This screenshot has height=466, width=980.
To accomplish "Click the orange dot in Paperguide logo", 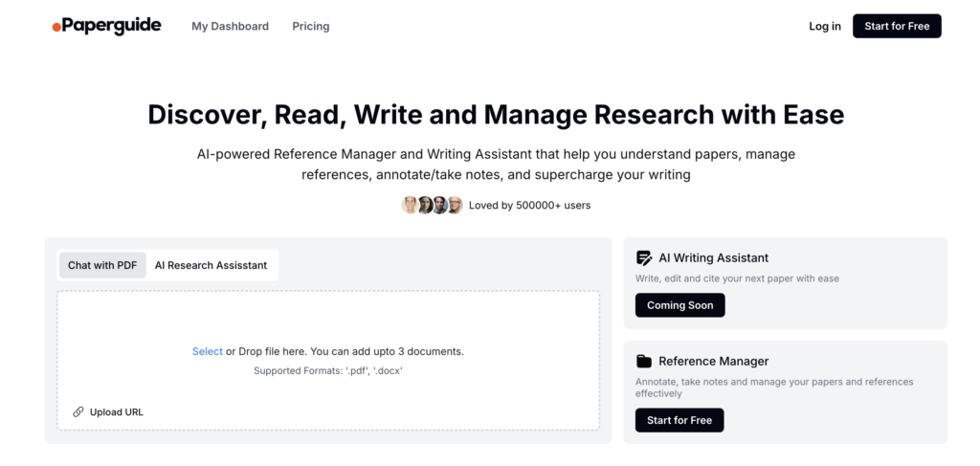I will pos(56,27).
